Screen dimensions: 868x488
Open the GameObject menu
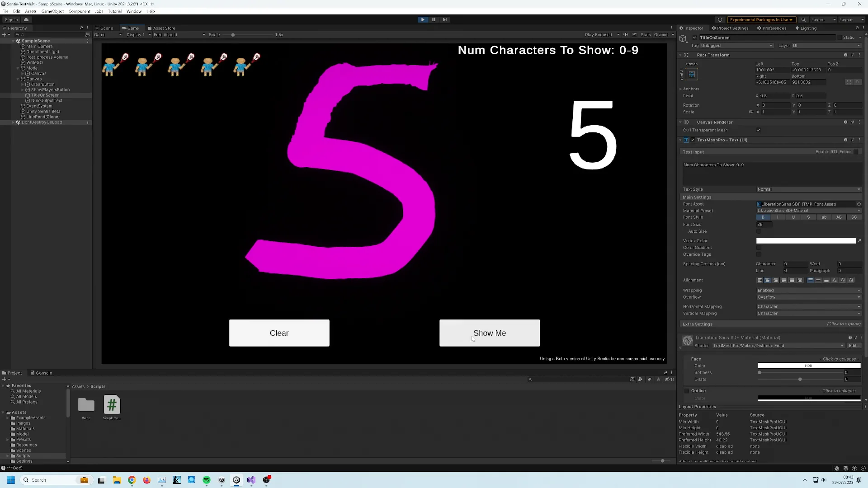(52, 11)
